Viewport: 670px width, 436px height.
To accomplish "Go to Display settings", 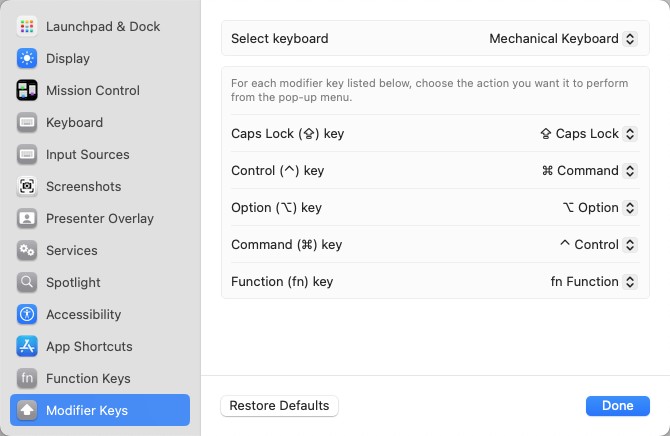I will tap(100, 59).
